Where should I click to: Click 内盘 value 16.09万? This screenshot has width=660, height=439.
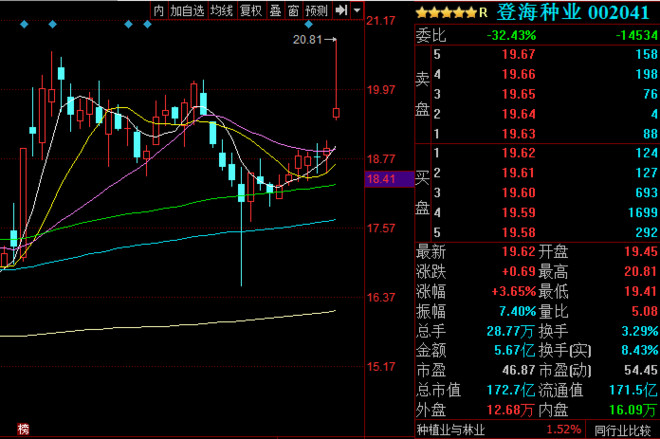pyautogui.click(x=634, y=410)
